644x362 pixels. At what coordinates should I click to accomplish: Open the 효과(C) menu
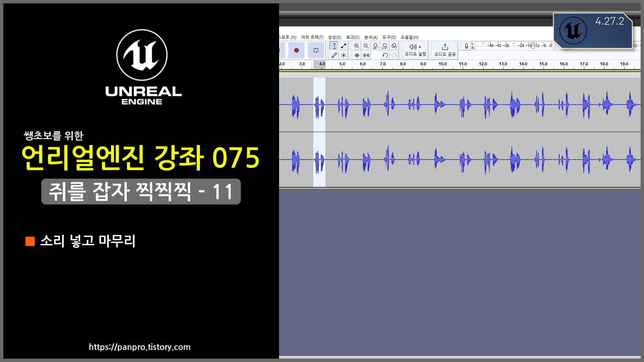[353, 37]
